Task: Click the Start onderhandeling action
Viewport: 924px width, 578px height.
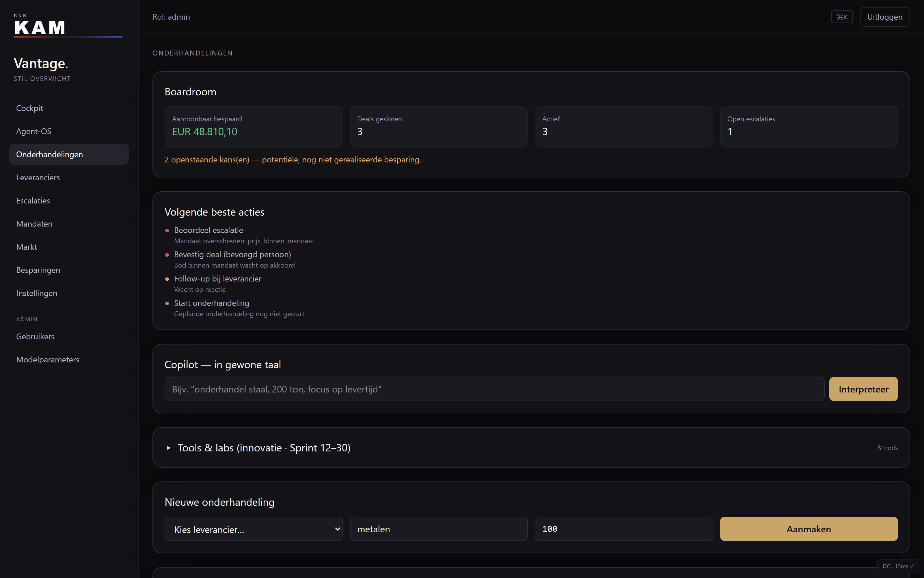Action: coord(212,303)
